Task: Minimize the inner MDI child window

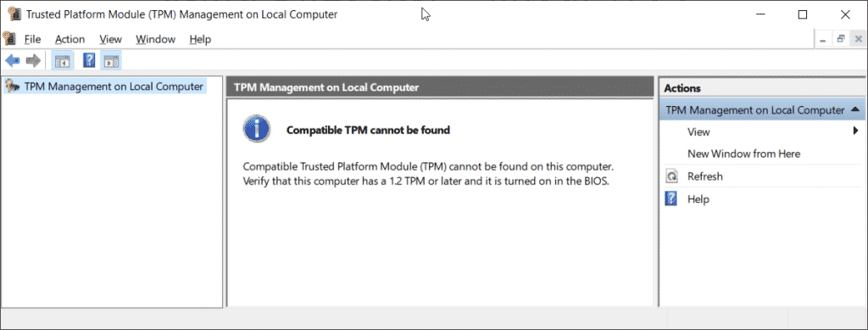Action: click(x=823, y=39)
